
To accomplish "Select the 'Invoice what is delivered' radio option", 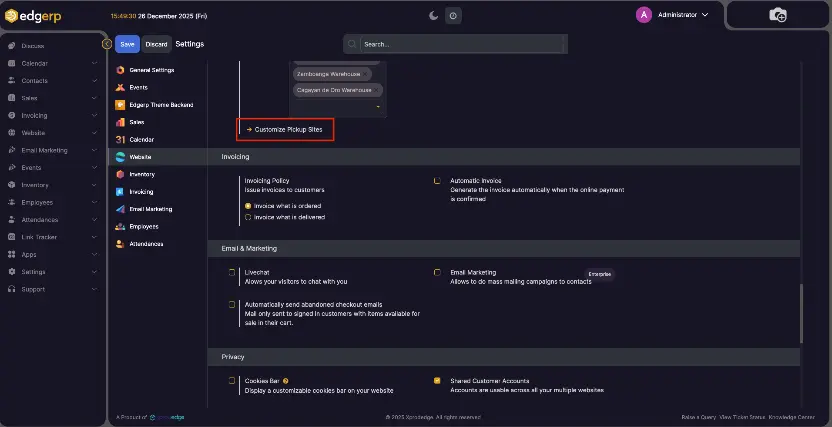I will coord(248,216).
